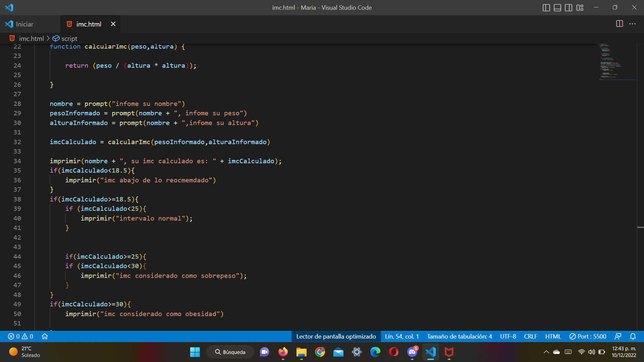Open the weather widget showing 21°C Soleado

coord(24,352)
